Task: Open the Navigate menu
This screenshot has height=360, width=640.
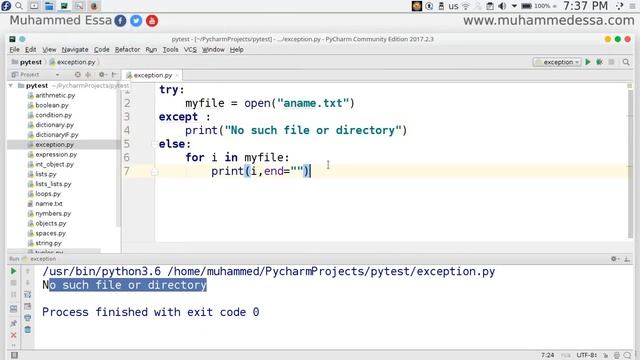Action: [75, 49]
